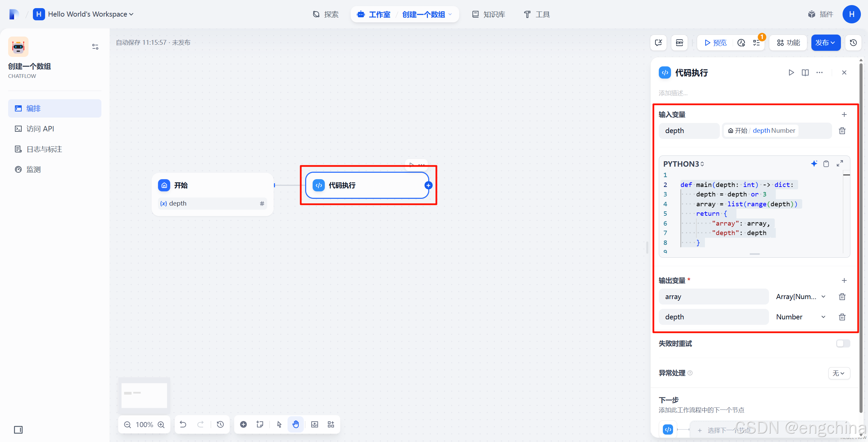868x442 pixels.
Task: Open the 异常处理 无 dropdown
Action: pyautogui.click(x=839, y=373)
